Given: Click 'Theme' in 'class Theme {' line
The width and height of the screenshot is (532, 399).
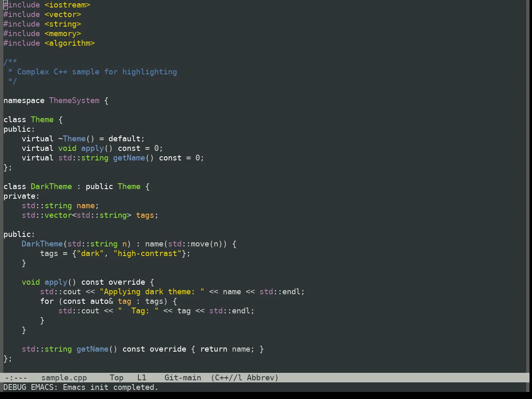Looking at the screenshot, I should 42,120.
